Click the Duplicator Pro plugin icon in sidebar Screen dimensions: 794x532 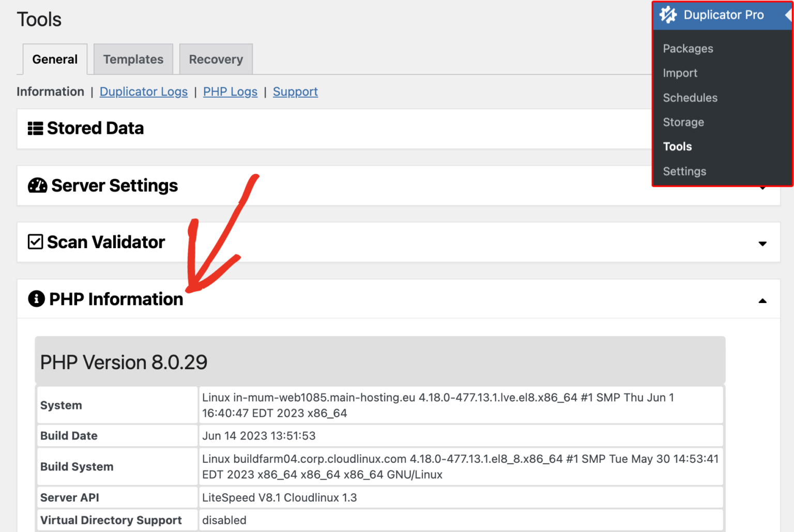668,14
